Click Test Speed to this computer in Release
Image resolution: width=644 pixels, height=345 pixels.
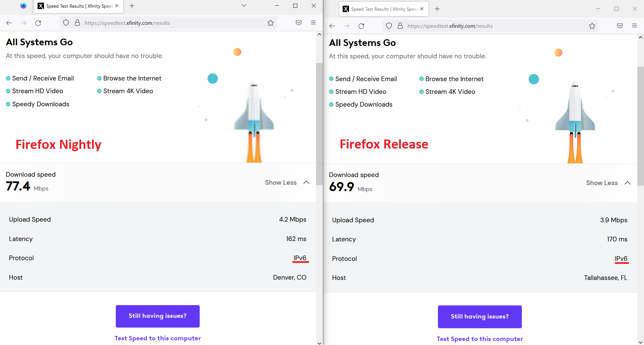(x=480, y=339)
